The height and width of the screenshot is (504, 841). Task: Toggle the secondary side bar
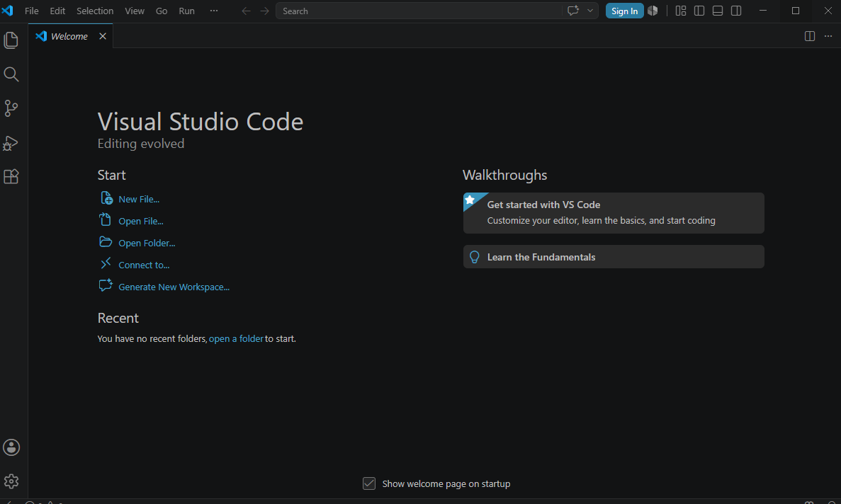pos(736,11)
